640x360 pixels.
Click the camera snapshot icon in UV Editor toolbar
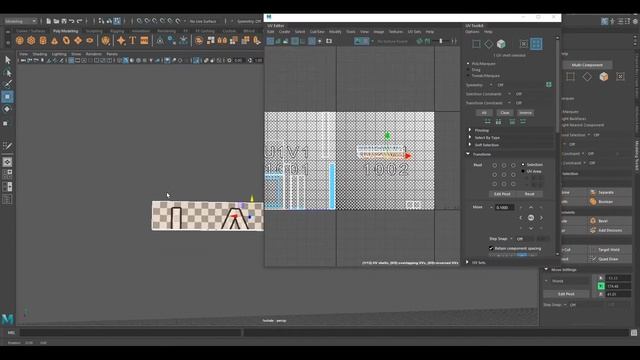pyautogui.click(x=329, y=41)
